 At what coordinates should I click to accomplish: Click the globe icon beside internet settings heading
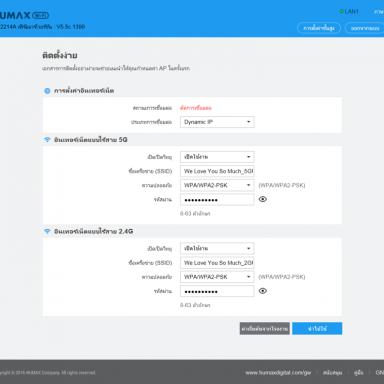(47, 91)
